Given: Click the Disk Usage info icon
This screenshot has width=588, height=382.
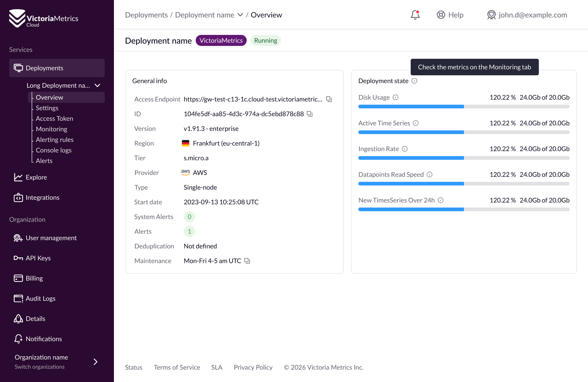Looking at the screenshot, I should pos(396,97).
